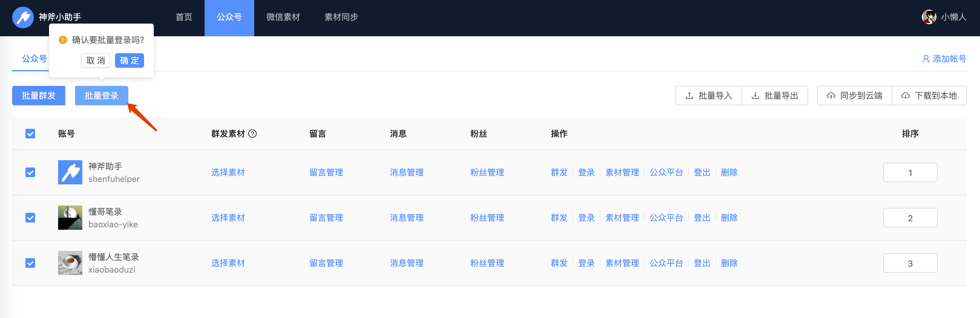Screen dimensions: 980x318
Task: Open the 微信素材 navigation tab
Action: (283, 17)
